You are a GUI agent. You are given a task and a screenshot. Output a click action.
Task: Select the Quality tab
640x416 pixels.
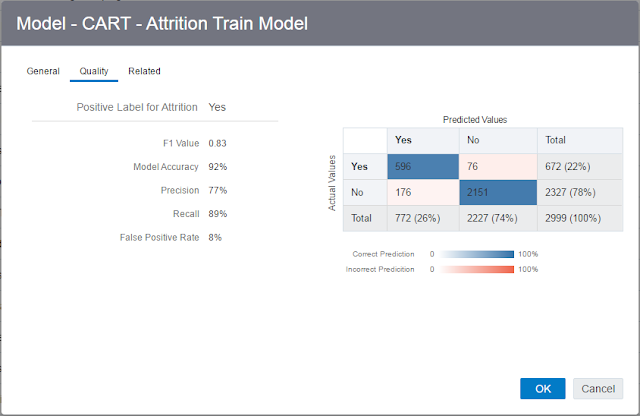click(94, 71)
